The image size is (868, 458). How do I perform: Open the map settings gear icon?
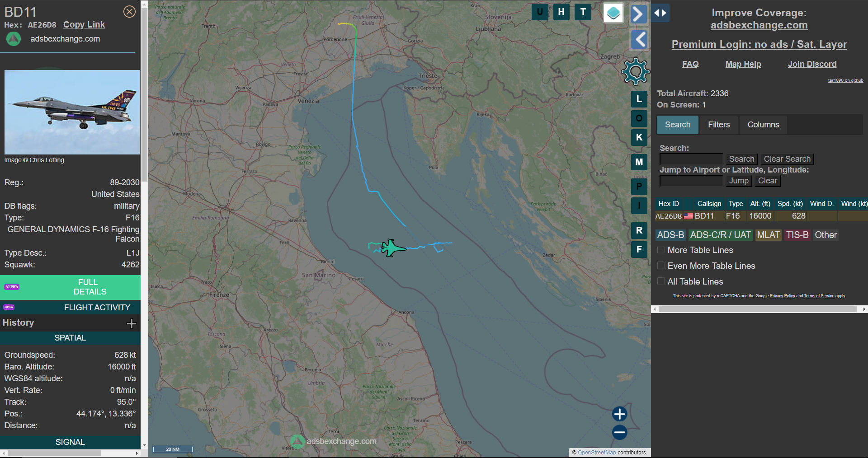click(635, 71)
